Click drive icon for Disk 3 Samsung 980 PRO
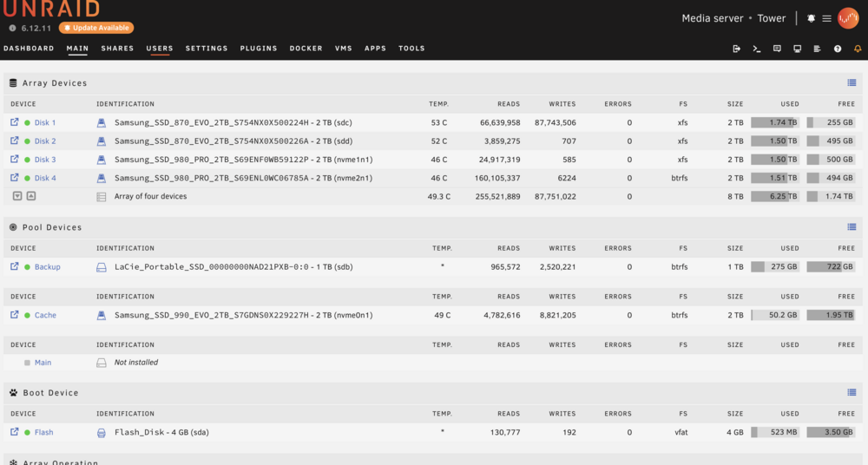The image size is (868, 465). 102,160
